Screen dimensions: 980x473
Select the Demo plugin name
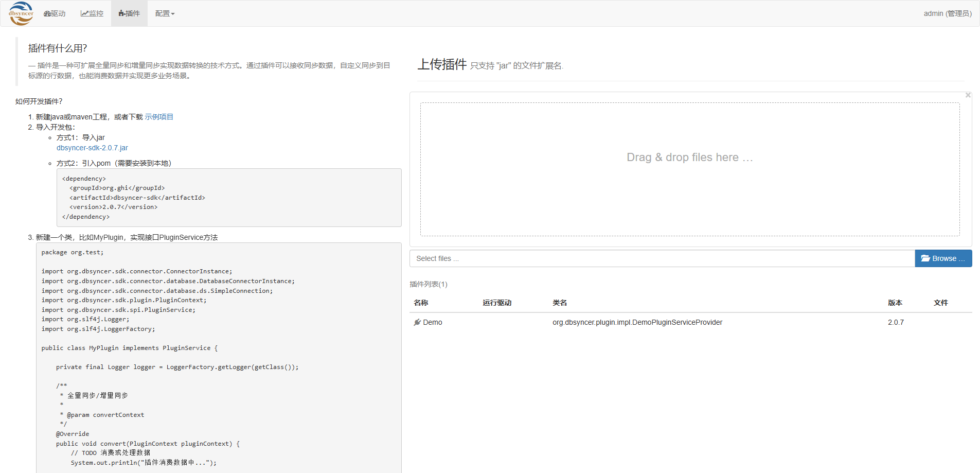click(x=433, y=322)
